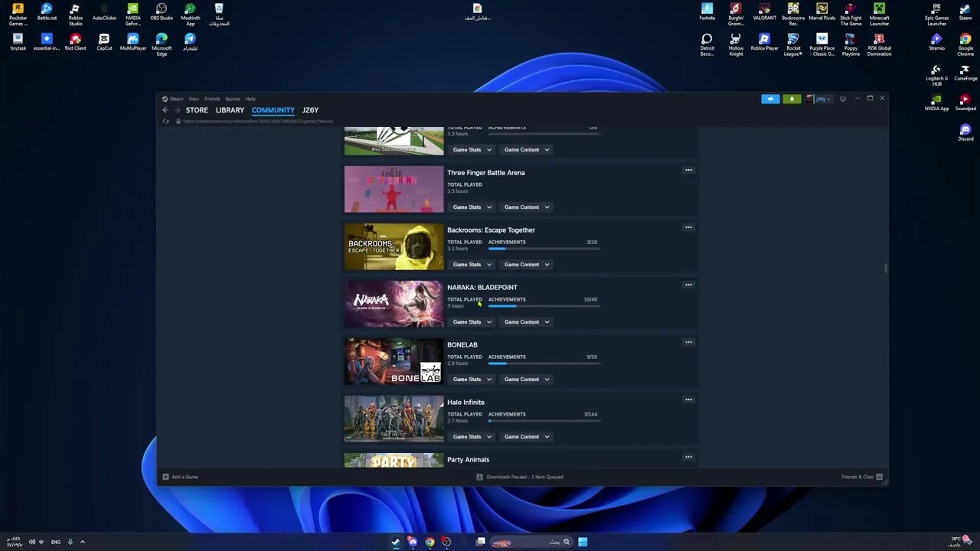Screen dimensions: 980x551
Task: Open the Games menu in Steam
Action: click(233, 99)
